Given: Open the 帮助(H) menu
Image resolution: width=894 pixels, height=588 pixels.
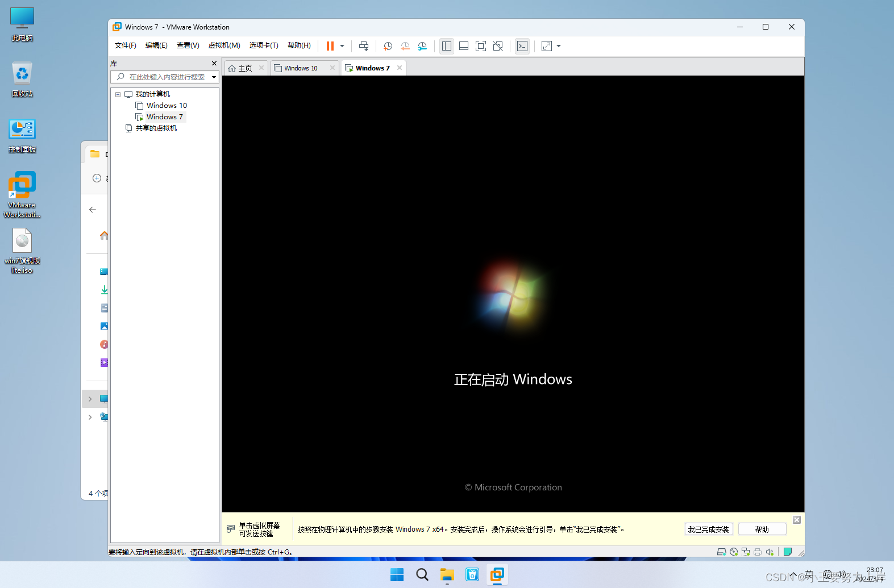Looking at the screenshot, I should [x=299, y=45].
